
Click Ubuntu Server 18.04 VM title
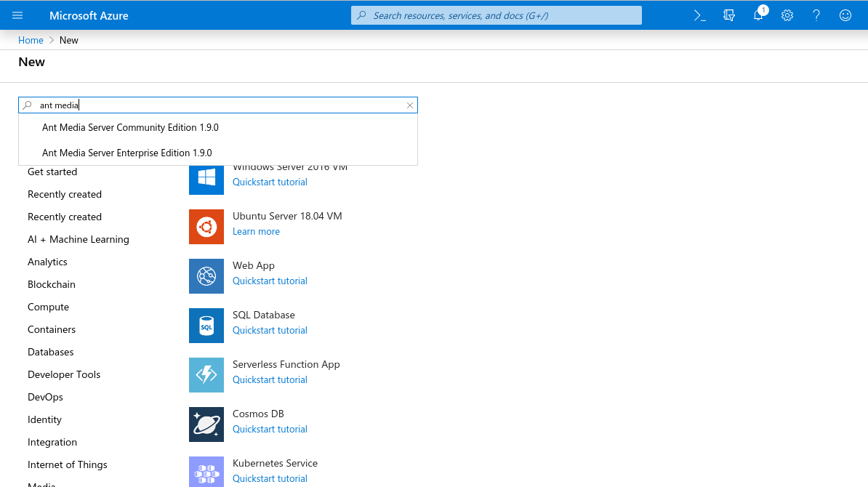[287, 216]
